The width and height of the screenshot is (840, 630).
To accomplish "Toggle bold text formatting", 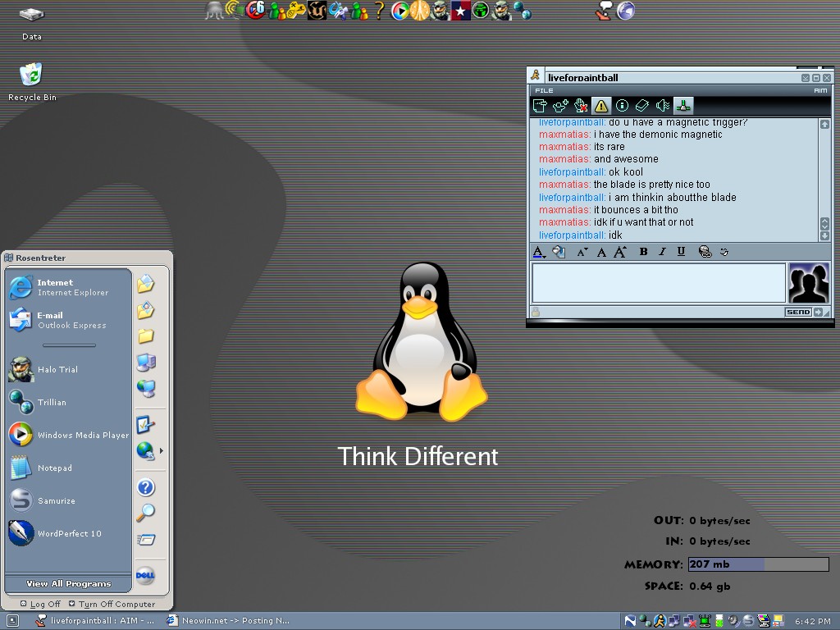I will point(643,252).
